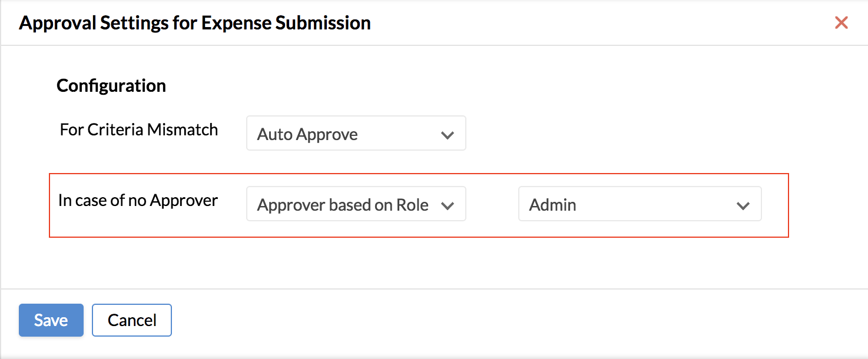This screenshot has width=868, height=359.
Task: Click the In case of no Approver label
Action: [138, 200]
